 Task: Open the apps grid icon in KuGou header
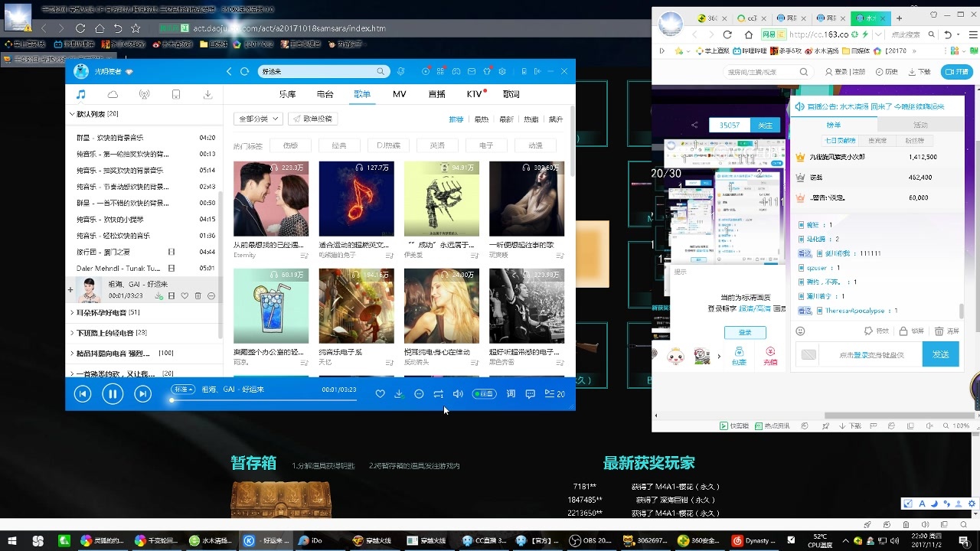(441, 71)
